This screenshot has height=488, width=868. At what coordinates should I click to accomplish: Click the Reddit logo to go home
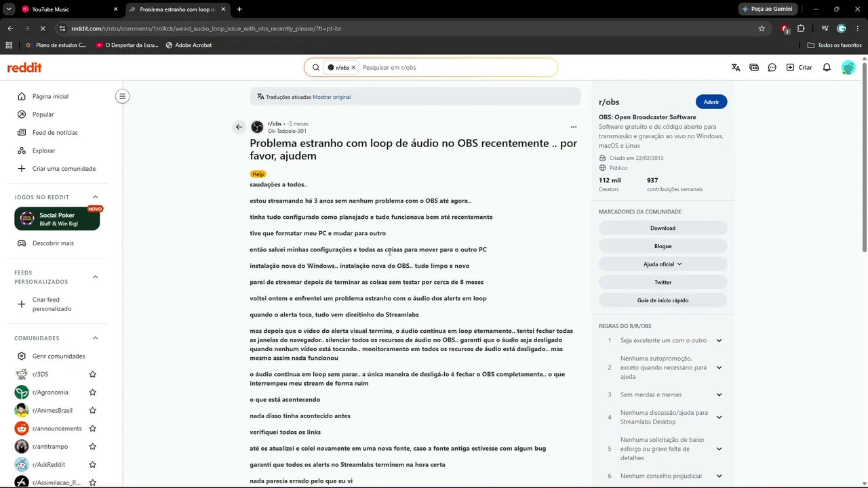pos(24,68)
